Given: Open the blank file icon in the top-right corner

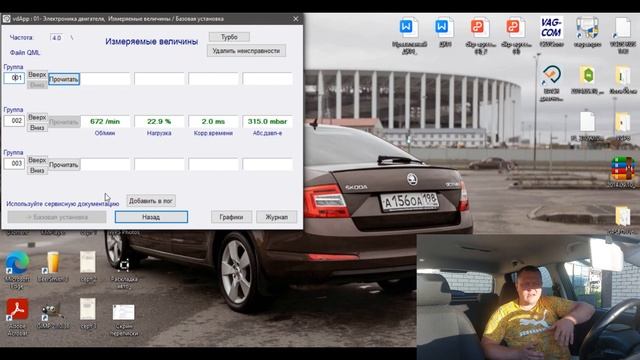Looking at the screenshot, I should (623, 35).
